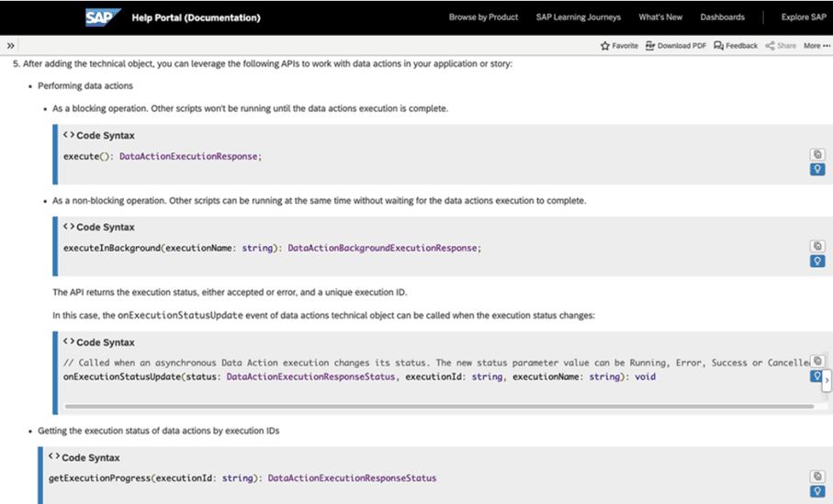Expand the right side panel arrow
This screenshot has height=504, width=833.
pyautogui.click(x=827, y=378)
